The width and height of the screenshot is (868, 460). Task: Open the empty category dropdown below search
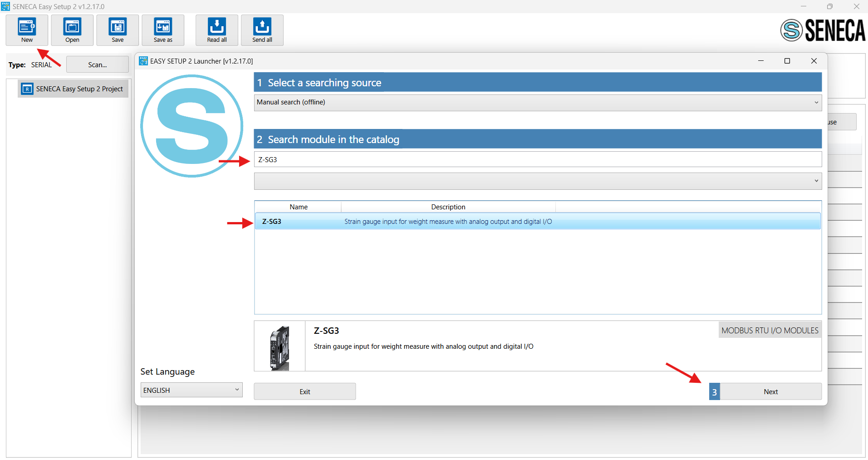coord(538,181)
